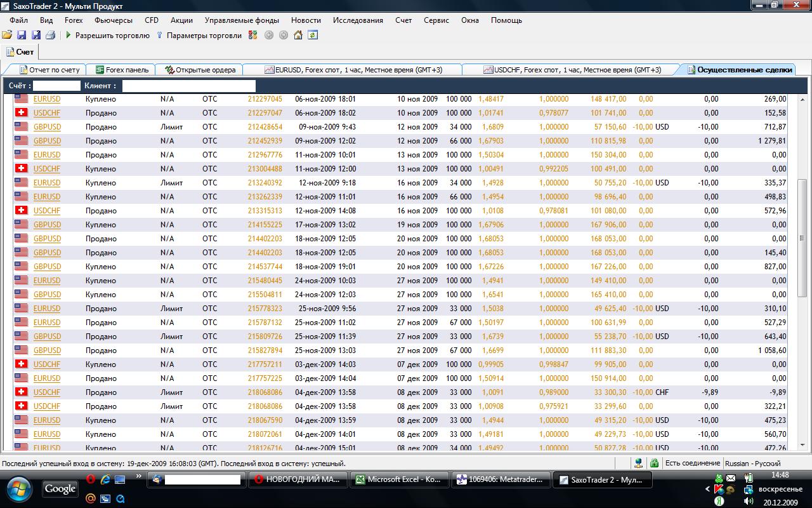Click the Refresh icon in the toolbar
Screen dimensions: 812x508
[x=313, y=36]
